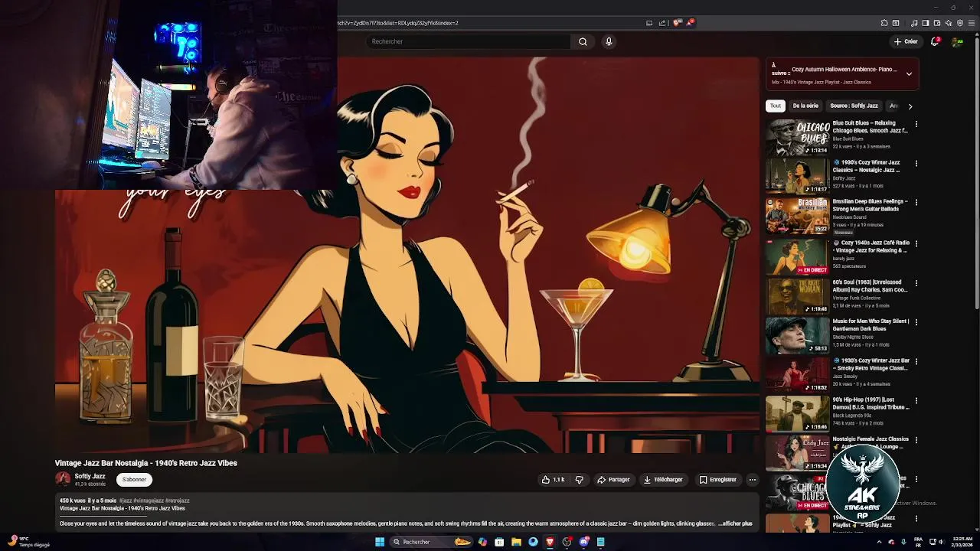
Task: Open options menu for Blue Suit Blues video
Action: tap(916, 124)
